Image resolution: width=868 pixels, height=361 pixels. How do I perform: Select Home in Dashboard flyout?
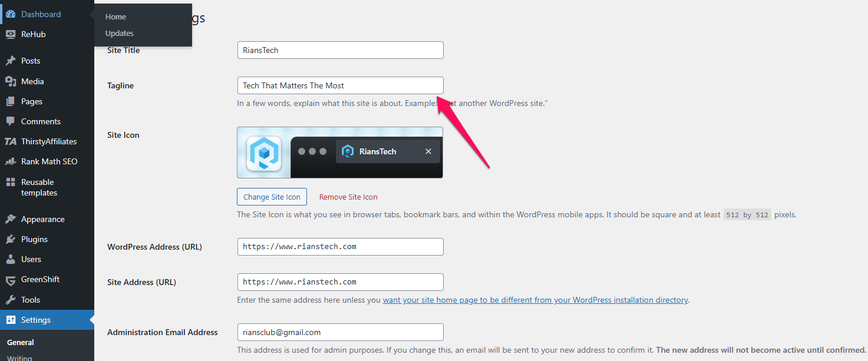click(x=115, y=16)
